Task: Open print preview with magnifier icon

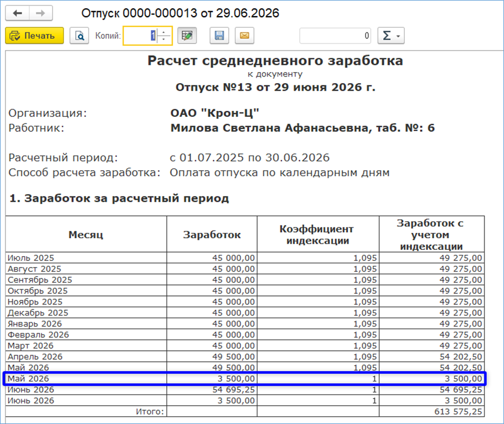Action: point(79,35)
